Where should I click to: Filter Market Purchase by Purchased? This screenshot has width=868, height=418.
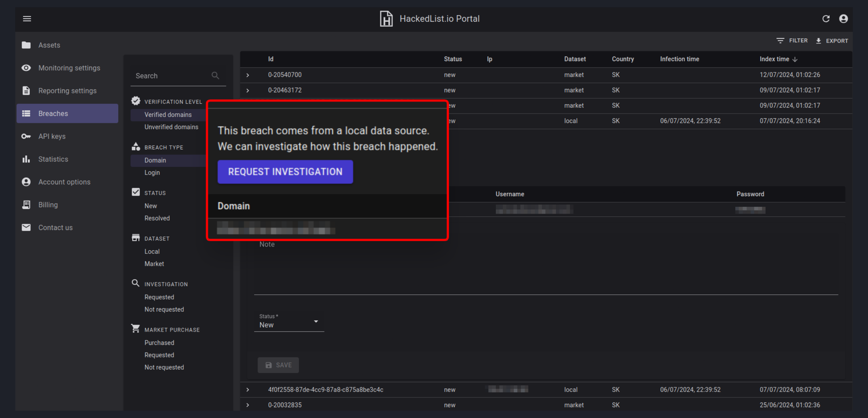(159, 342)
